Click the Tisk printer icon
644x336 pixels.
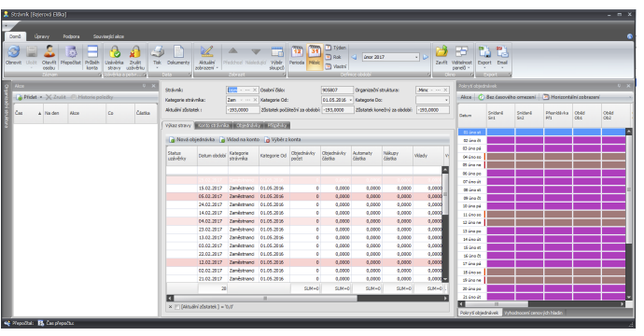click(157, 51)
